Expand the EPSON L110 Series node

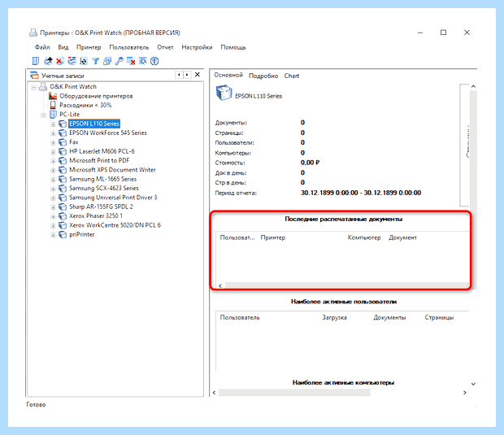click(53, 124)
